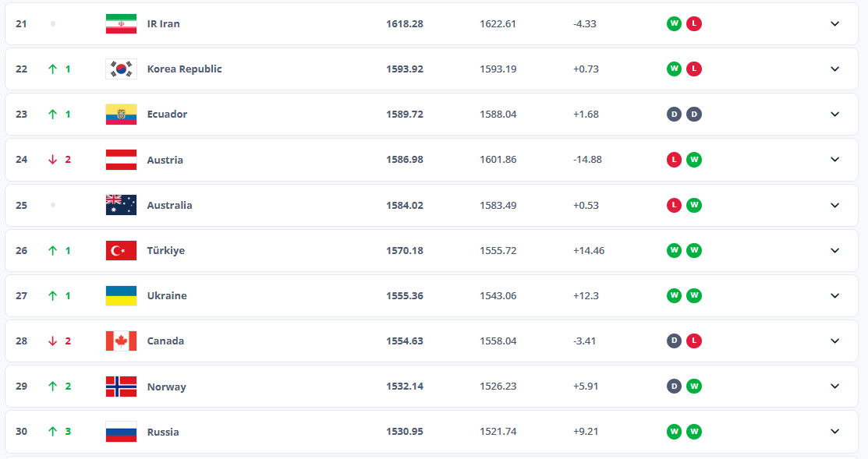Click the Canada maple leaf flag
This screenshot has width=868, height=459.
point(121,341)
